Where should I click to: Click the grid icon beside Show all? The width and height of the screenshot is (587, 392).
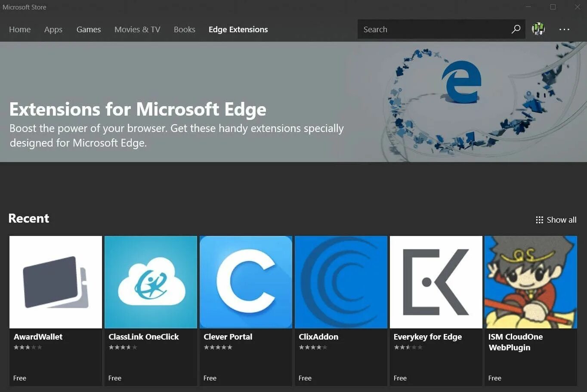tap(539, 220)
